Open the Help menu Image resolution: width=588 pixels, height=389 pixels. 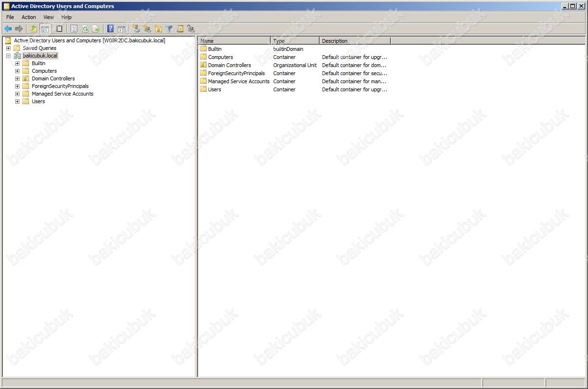point(66,17)
